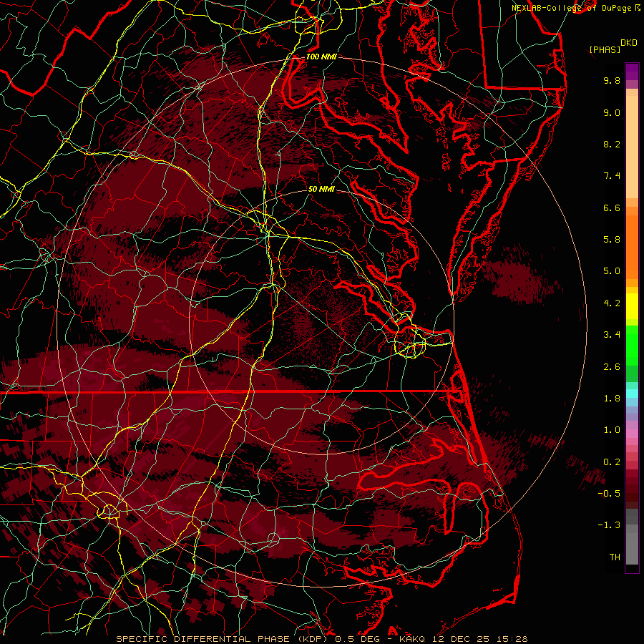The height and width of the screenshot is (644, 644).
Task: Click the Specific Differential Phase caption text
Action: click(x=321, y=639)
